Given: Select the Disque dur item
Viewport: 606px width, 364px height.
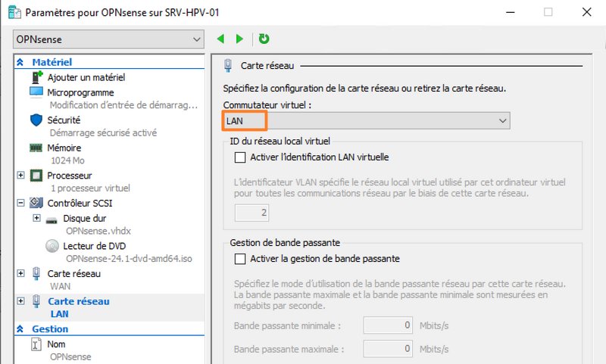Looking at the screenshot, I should [85, 219].
